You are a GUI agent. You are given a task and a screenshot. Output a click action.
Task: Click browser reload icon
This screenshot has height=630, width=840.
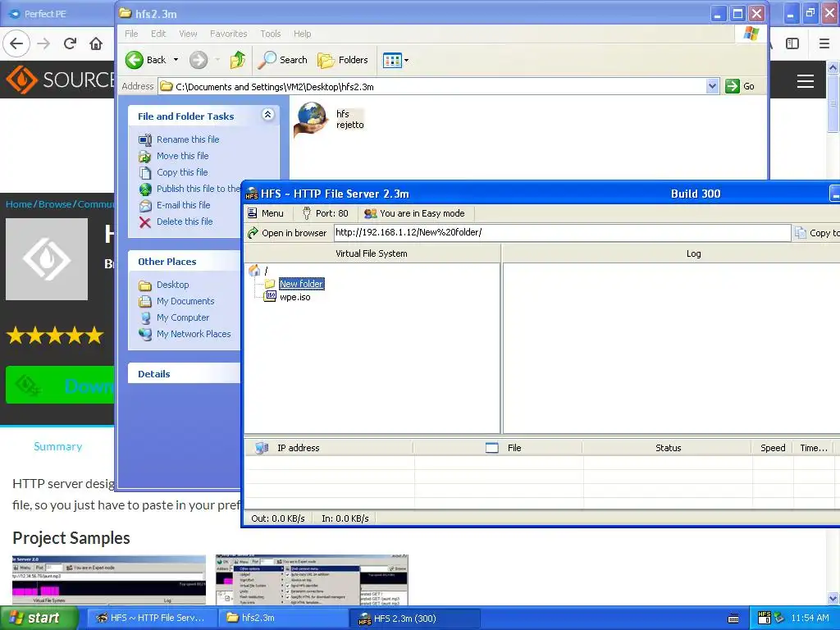pyautogui.click(x=70, y=43)
